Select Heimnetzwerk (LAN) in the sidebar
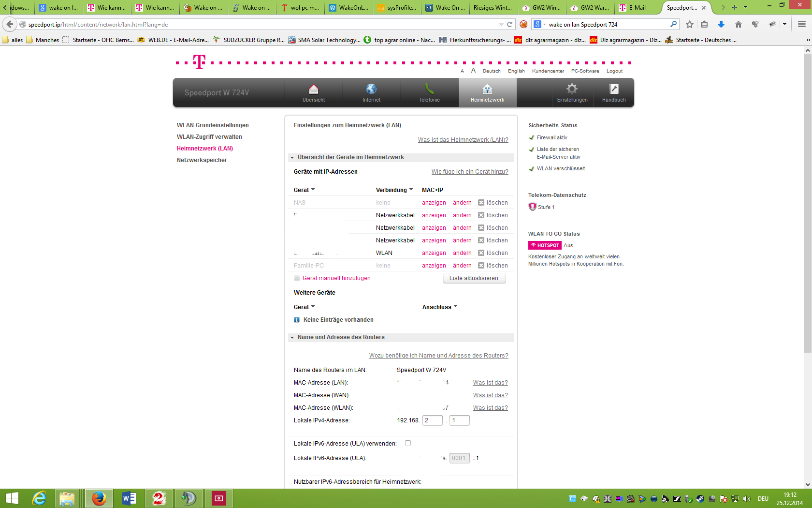The image size is (812, 508). [205, 149]
